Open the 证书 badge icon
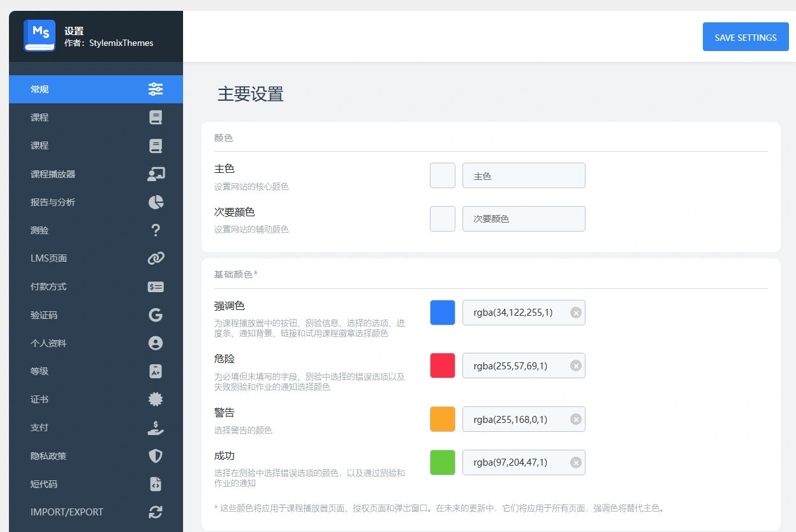The image size is (796, 532). tap(156, 399)
